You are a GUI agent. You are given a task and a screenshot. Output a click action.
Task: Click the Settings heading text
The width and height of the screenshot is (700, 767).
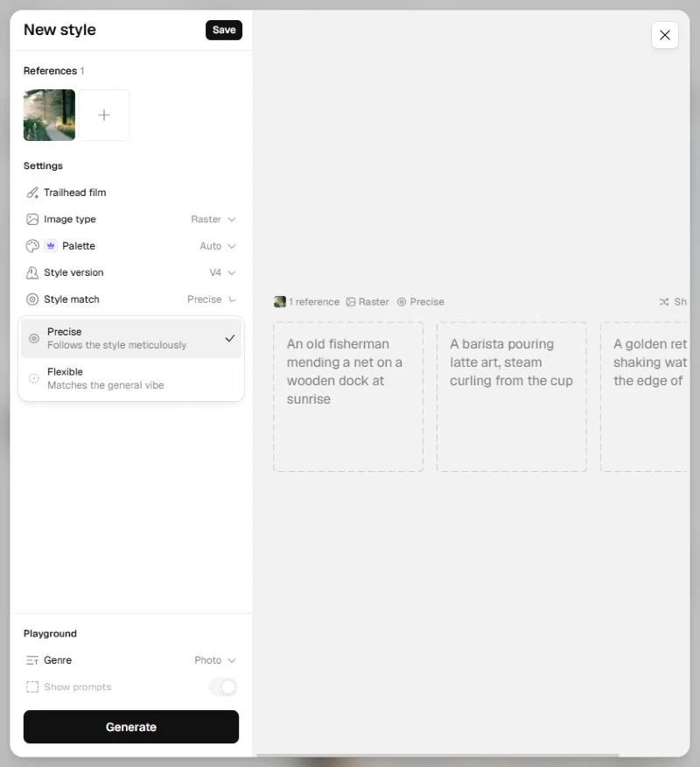tap(43, 165)
